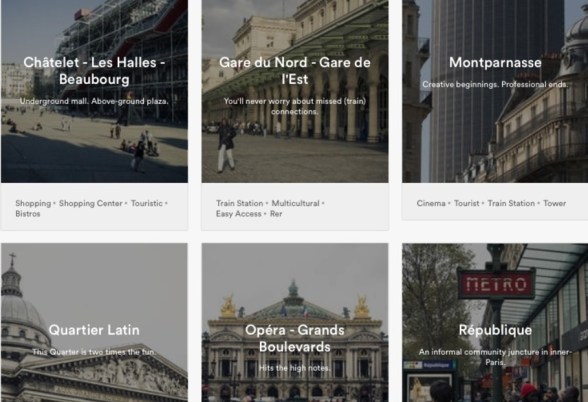588x402 pixels.
Task: Select the Cinema tag under Montparnasse
Action: (x=431, y=203)
